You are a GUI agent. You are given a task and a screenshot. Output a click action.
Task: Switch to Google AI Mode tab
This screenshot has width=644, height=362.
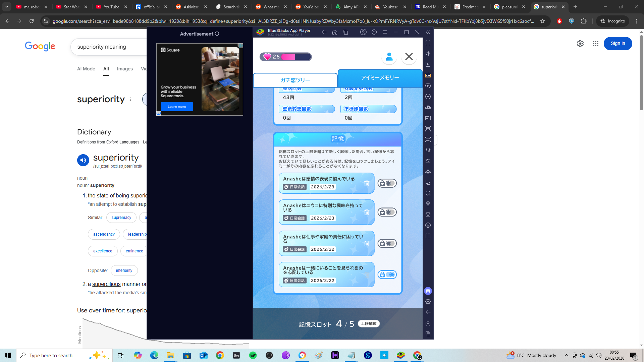click(86, 69)
